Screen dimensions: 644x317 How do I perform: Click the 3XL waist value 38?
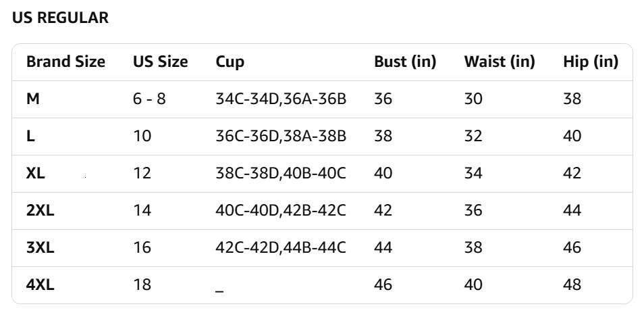(x=473, y=247)
